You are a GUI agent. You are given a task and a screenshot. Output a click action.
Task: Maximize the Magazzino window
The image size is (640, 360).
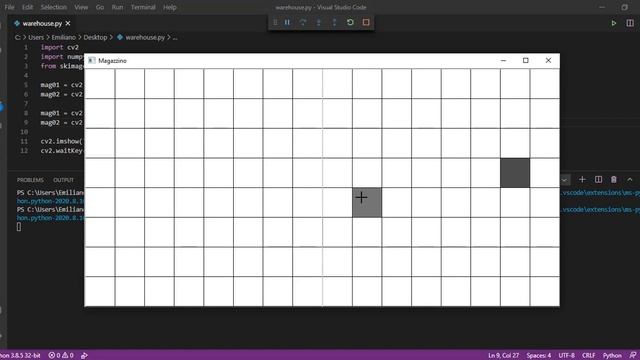[526, 60]
